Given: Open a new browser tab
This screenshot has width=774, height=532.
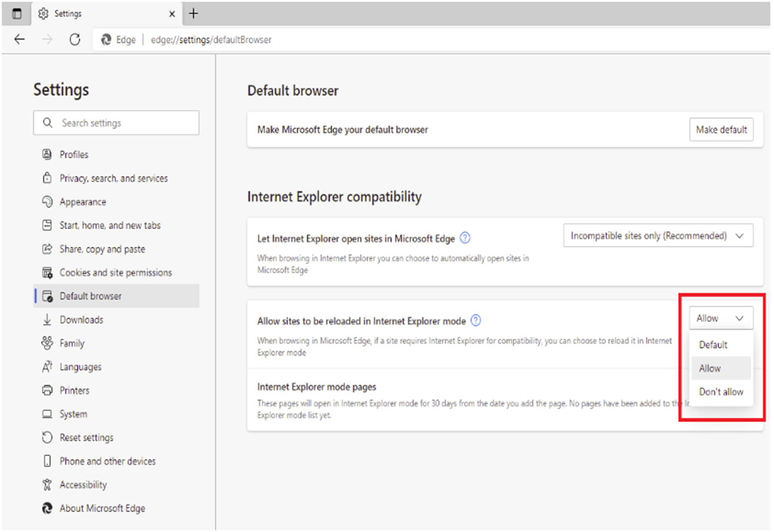Looking at the screenshot, I should [194, 13].
